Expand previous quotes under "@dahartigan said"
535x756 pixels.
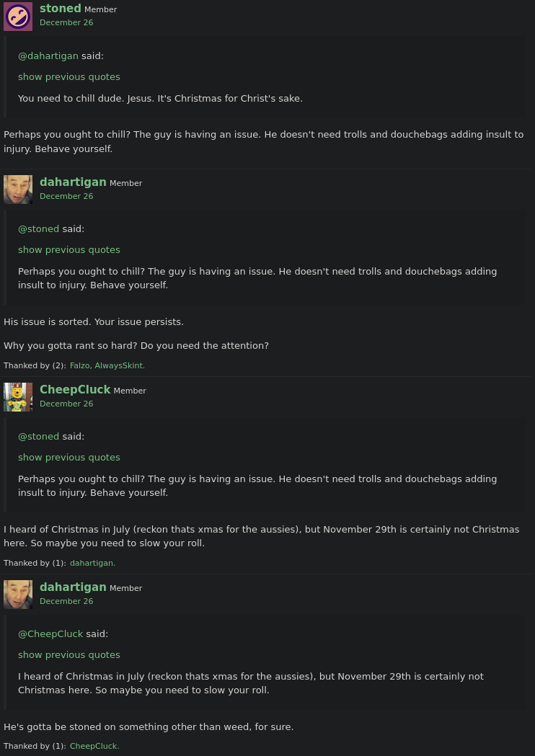(x=69, y=77)
